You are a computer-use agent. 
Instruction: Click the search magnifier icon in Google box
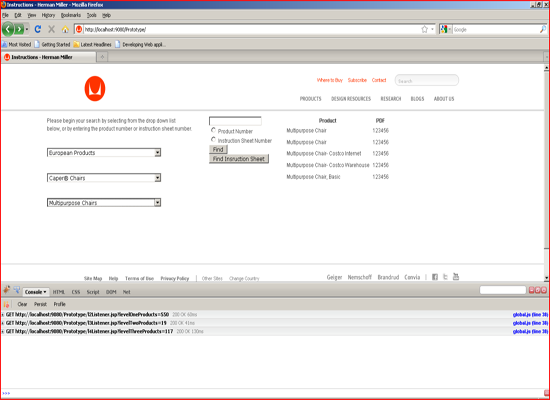pos(543,29)
